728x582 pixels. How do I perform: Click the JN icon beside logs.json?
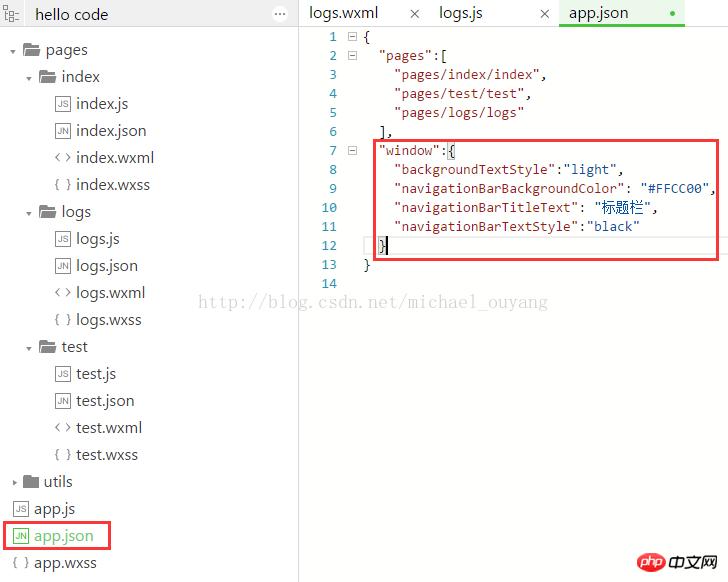(x=62, y=266)
